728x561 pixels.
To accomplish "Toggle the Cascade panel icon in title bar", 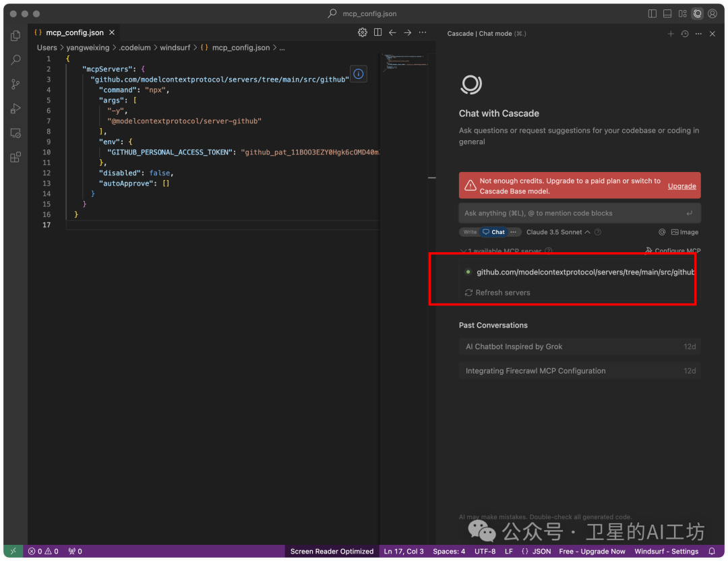I will (x=698, y=14).
